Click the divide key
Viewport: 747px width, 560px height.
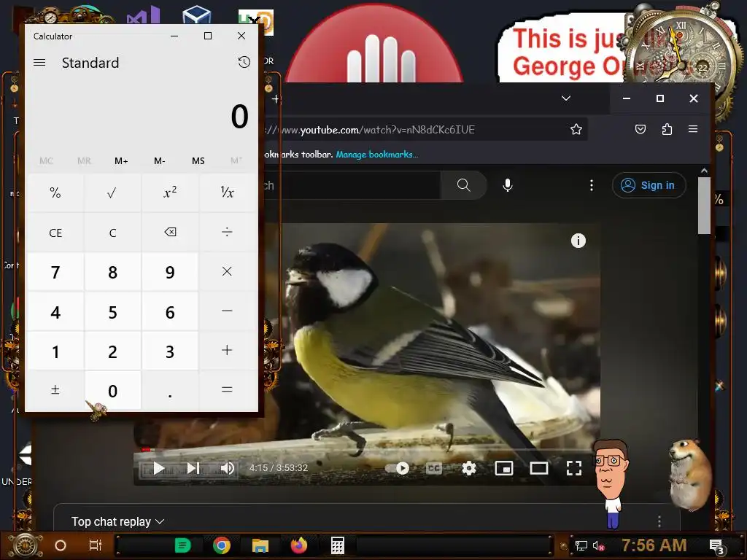[227, 233]
